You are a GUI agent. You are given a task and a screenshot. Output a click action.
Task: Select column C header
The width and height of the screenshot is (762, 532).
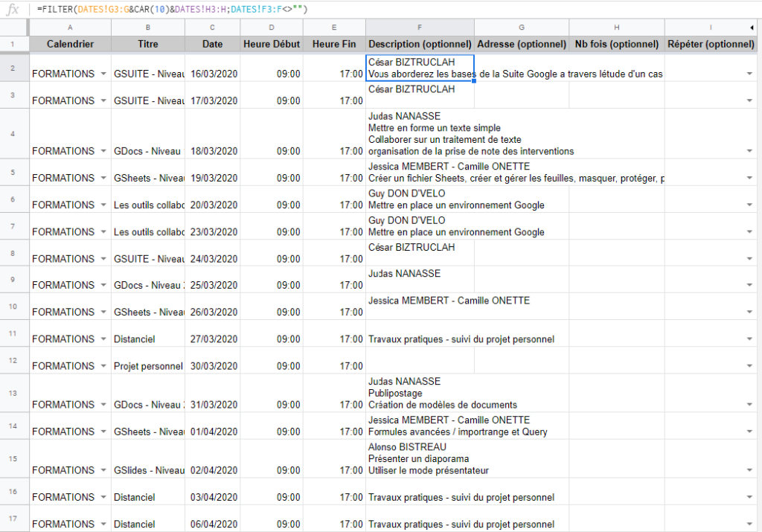pos(212,28)
